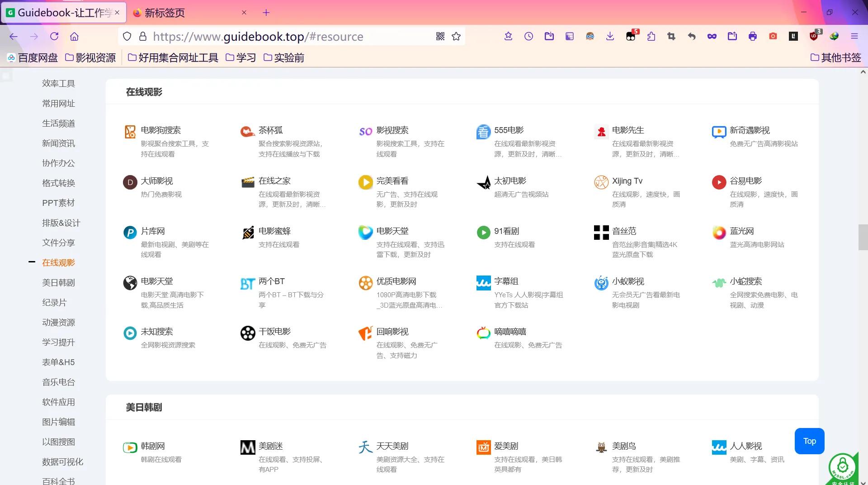Open the browsing history clock icon
This screenshot has height=485, width=868.
pyautogui.click(x=528, y=36)
